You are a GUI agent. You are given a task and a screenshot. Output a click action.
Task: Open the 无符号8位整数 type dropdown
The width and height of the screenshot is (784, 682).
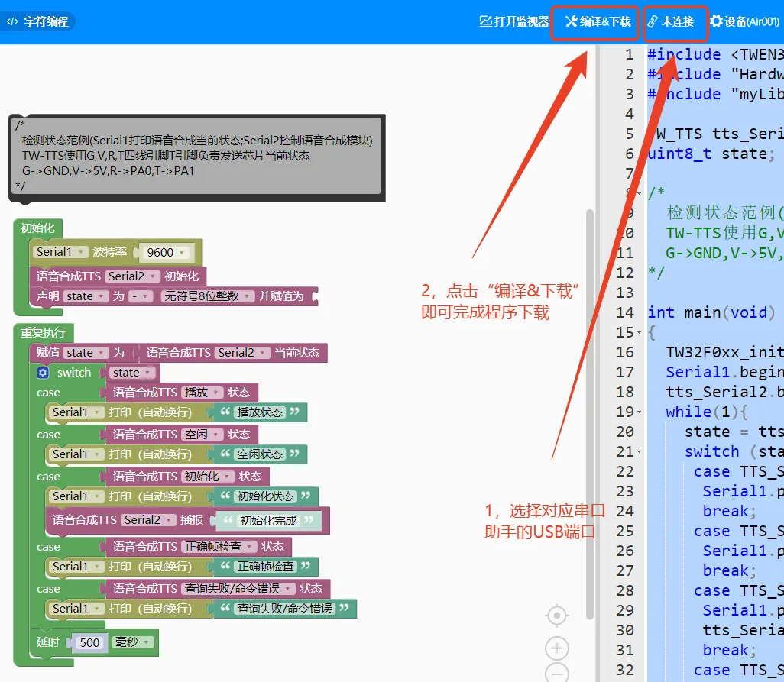(x=207, y=296)
